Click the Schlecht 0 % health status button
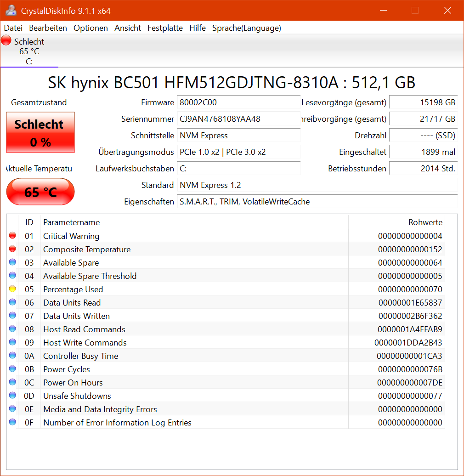This screenshot has width=464, height=476. 40,132
